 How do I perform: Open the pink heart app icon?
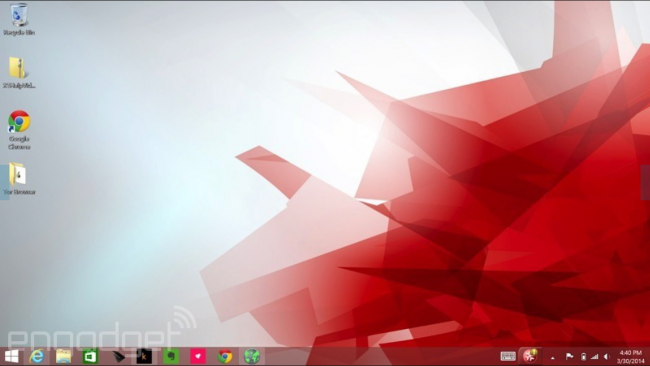(x=198, y=356)
